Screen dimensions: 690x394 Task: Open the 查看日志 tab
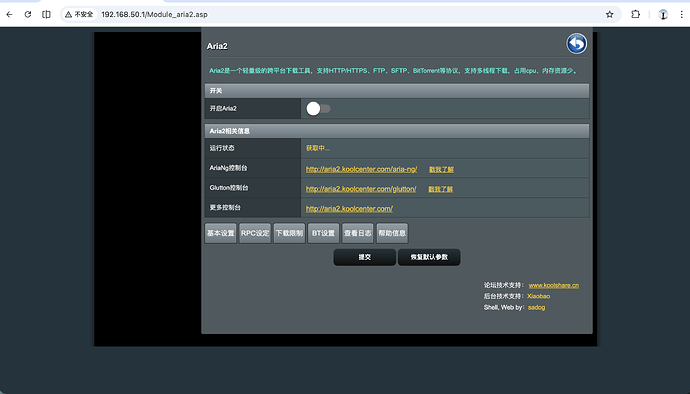tap(358, 233)
